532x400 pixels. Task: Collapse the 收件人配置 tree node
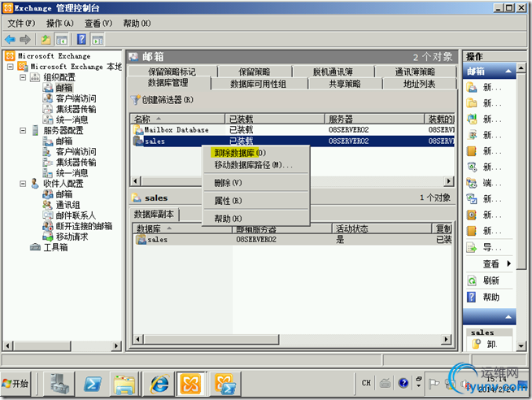pyautogui.click(x=23, y=184)
